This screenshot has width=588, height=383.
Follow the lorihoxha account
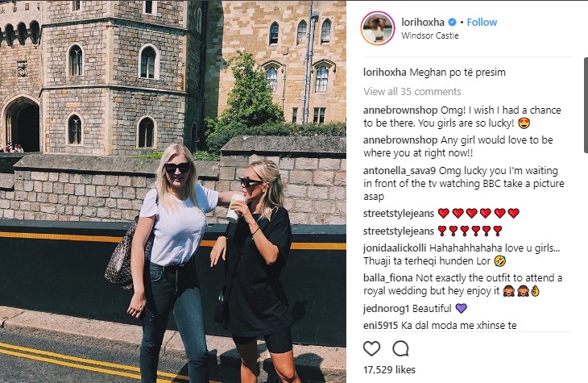point(482,23)
